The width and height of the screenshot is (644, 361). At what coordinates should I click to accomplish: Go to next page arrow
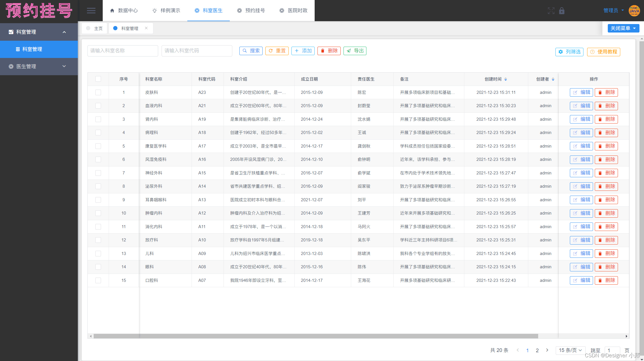click(547, 350)
